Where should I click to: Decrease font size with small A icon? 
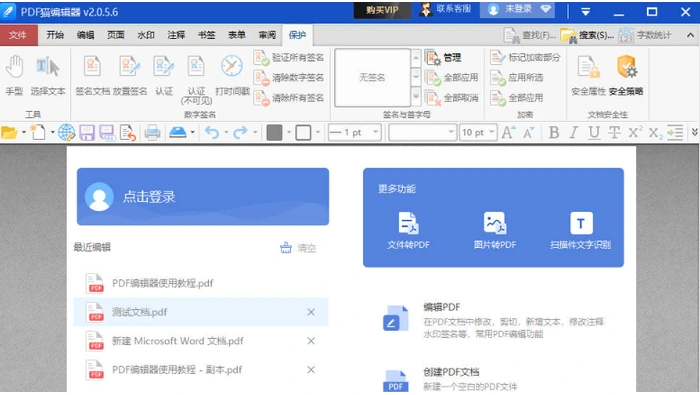(x=529, y=133)
